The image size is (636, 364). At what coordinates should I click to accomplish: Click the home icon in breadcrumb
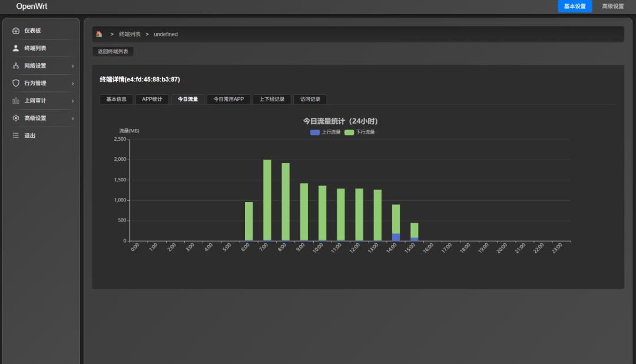tap(99, 34)
